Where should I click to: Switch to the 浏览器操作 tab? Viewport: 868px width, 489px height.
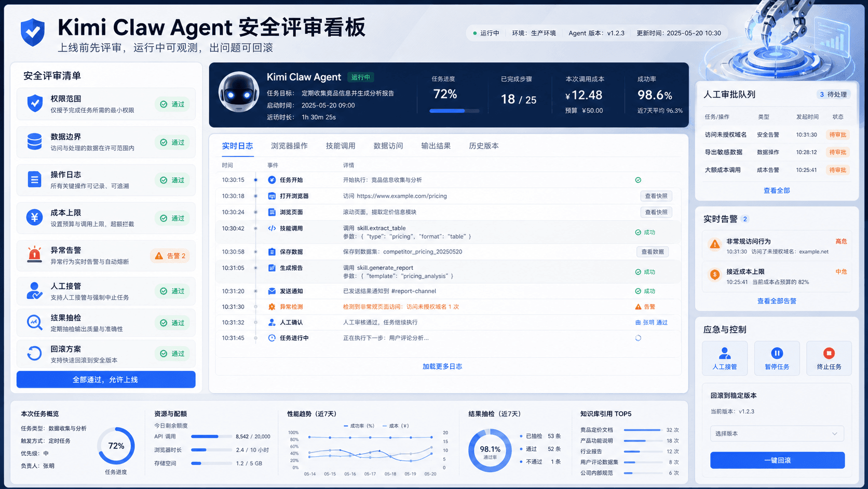point(289,146)
